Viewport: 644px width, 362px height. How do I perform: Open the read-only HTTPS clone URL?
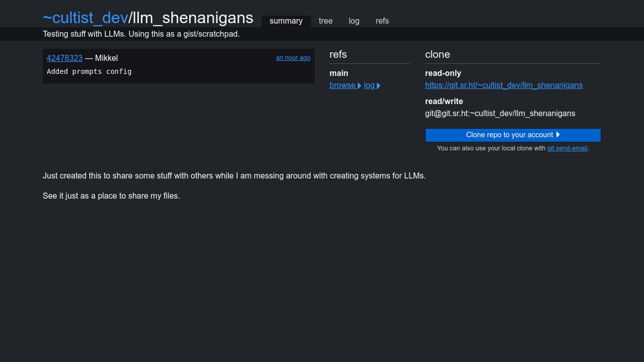point(503,85)
